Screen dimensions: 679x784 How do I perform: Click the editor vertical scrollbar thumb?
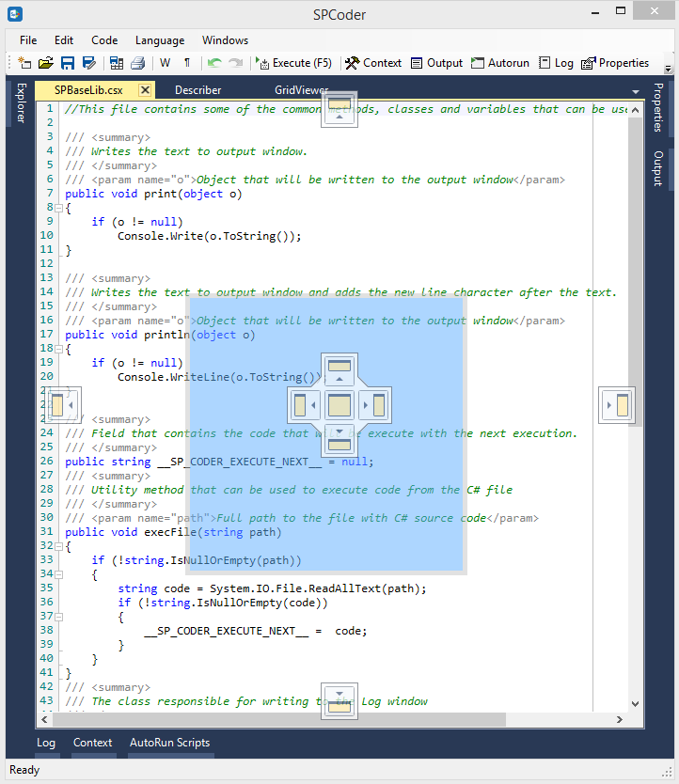636,272
